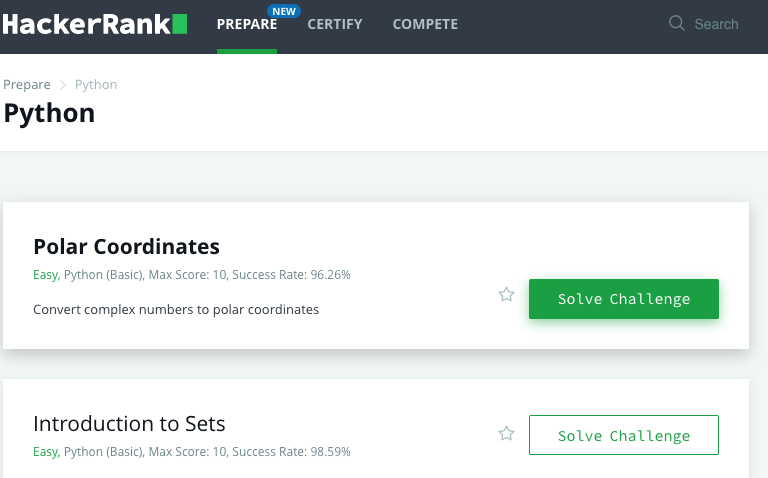768x478 pixels.
Task: Click the NEW badge above Prepare
Action: [284, 11]
